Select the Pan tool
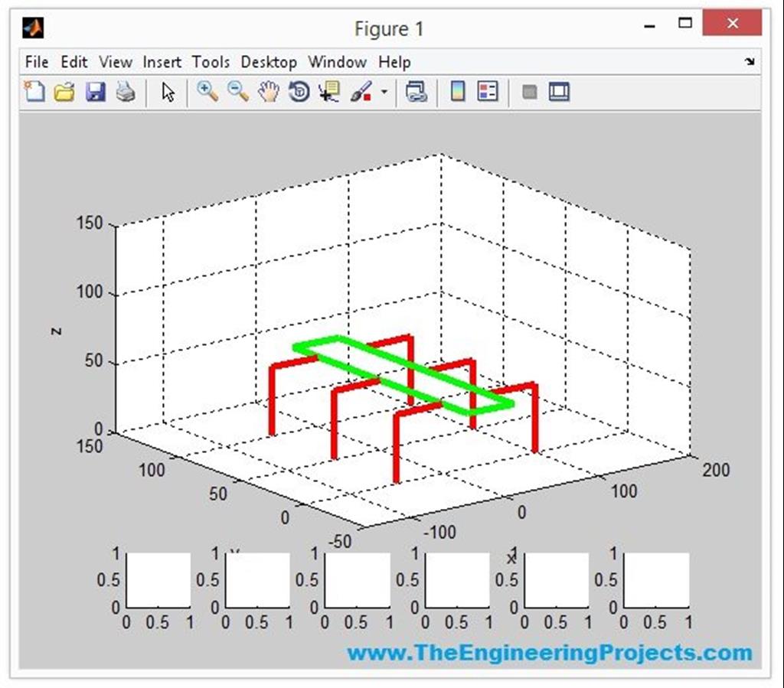The height and width of the screenshot is (688, 784). coord(267,91)
